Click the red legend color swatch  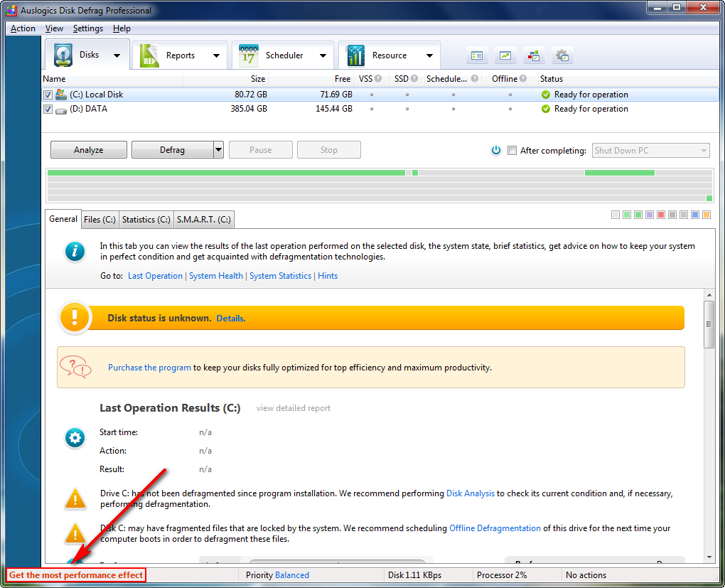tap(661, 215)
